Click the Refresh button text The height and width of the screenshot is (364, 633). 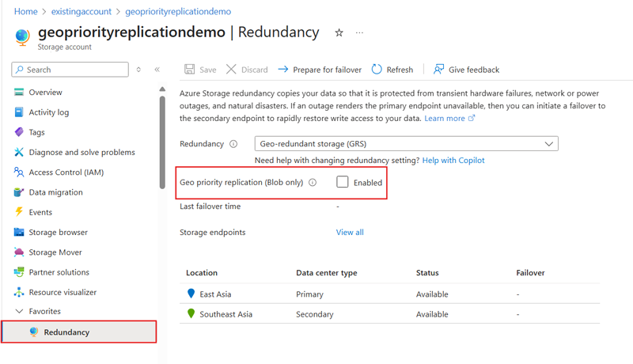[x=400, y=70]
